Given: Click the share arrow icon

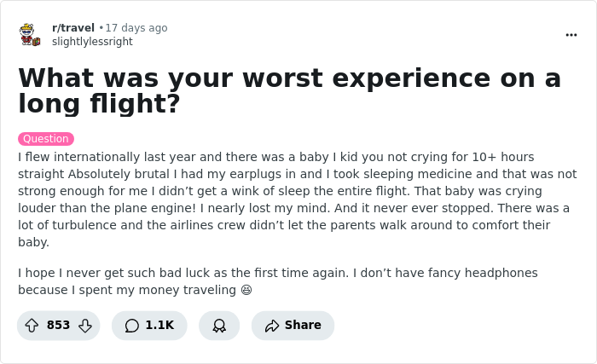Looking at the screenshot, I should click(x=272, y=326).
